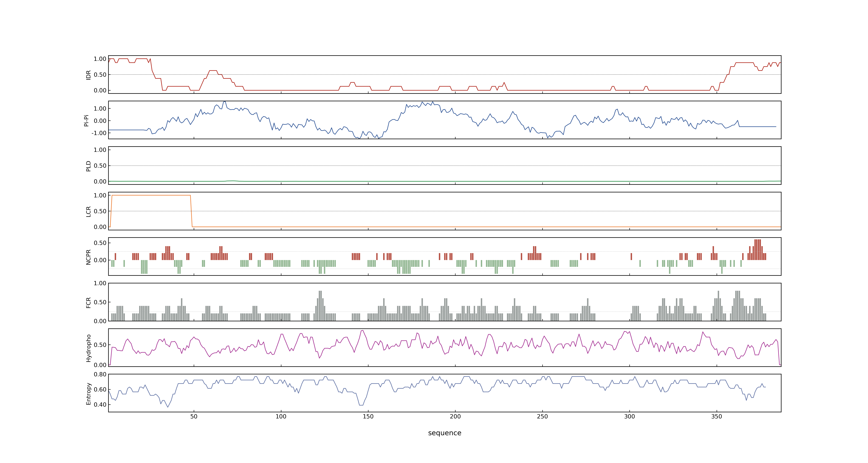Click x-axis tick label 200

tap(455, 416)
